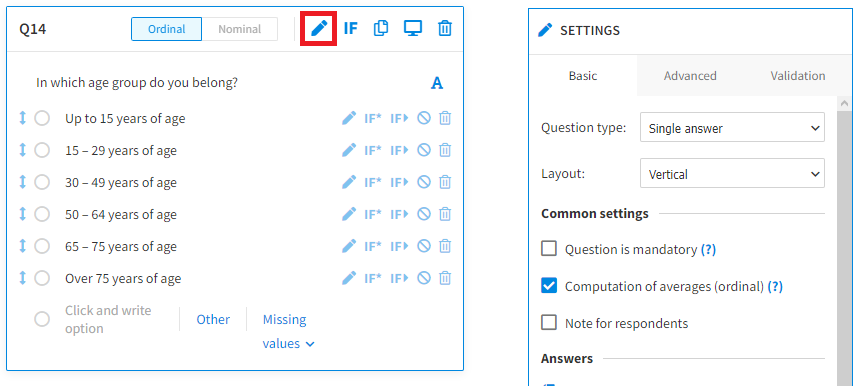
Task: Delete the 'Over 75 years of age' option
Action: point(445,278)
